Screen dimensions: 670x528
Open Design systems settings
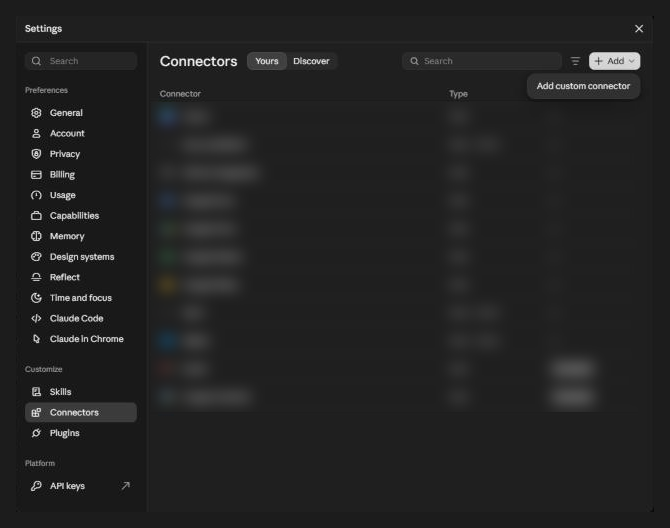(x=81, y=256)
